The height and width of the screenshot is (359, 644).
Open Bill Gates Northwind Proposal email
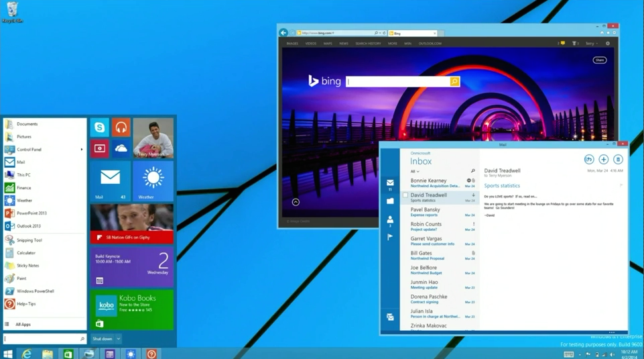440,256
